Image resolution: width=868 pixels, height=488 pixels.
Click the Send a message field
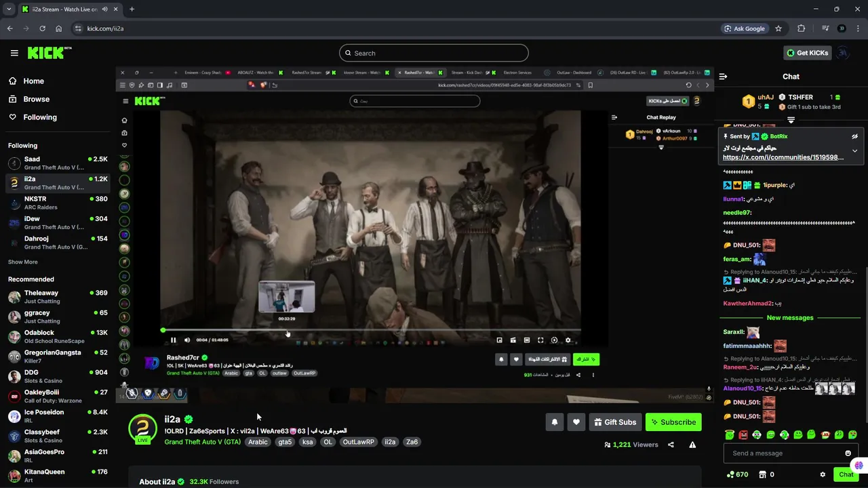[x=783, y=453]
